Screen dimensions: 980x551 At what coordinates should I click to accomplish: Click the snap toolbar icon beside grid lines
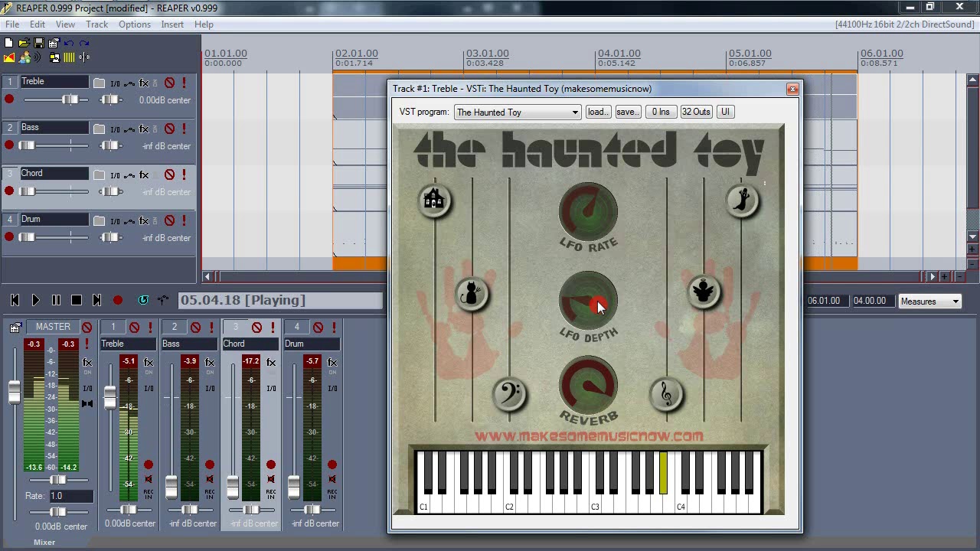84,57
